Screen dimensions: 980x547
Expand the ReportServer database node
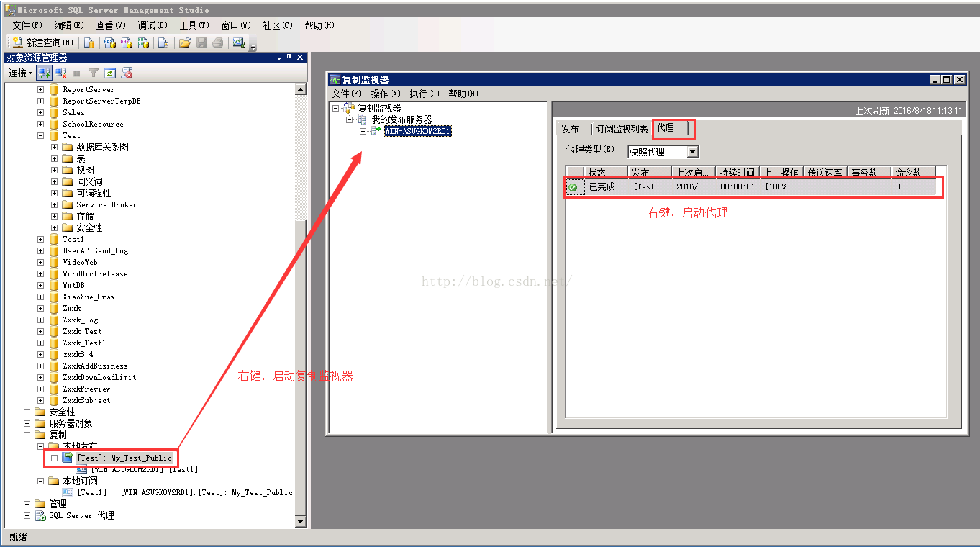click(x=41, y=89)
